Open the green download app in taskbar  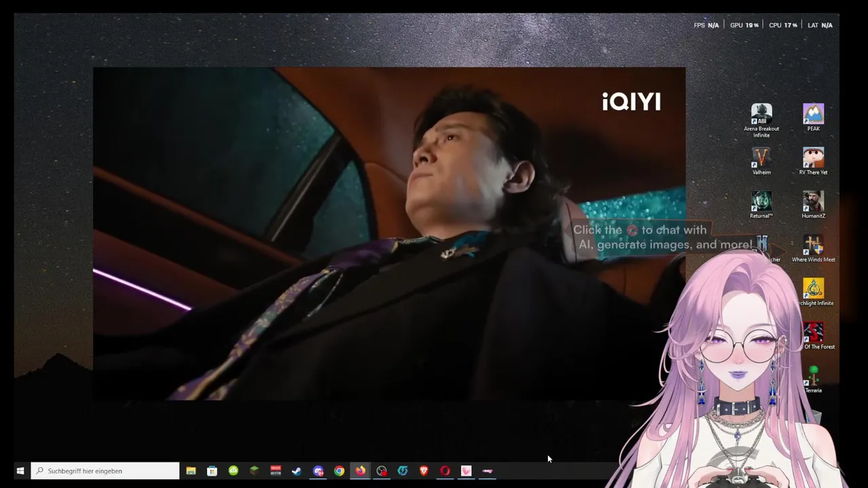pyautogui.click(x=233, y=471)
